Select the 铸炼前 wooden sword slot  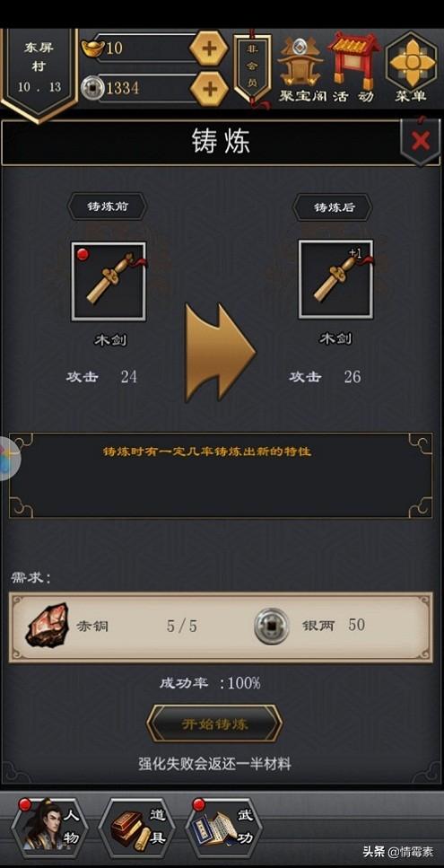point(109,281)
